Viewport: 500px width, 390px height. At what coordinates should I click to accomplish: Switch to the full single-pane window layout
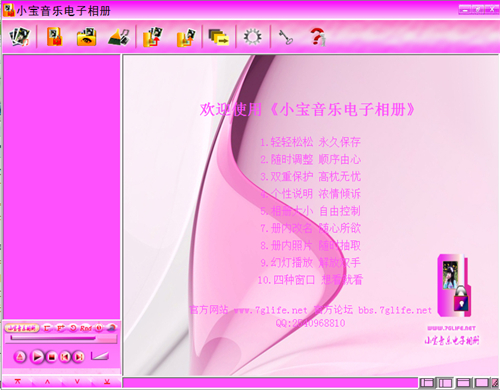pos(481,383)
